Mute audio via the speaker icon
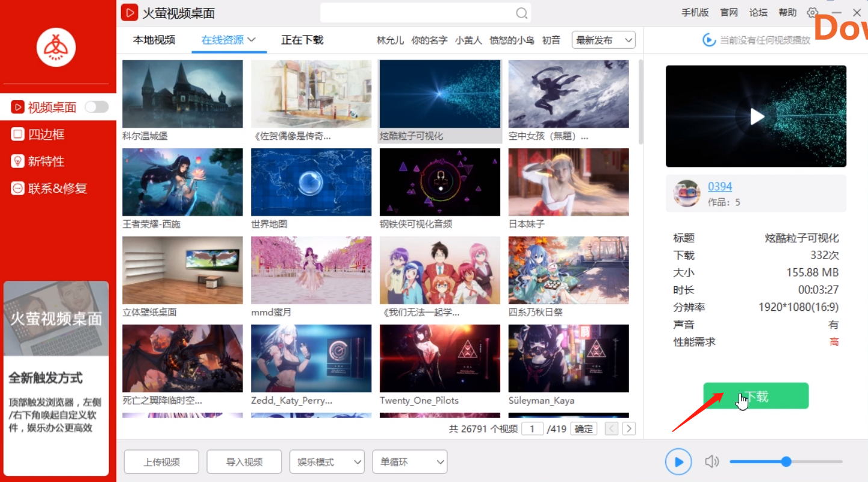Image resolution: width=868 pixels, height=482 pixels. 711,462
